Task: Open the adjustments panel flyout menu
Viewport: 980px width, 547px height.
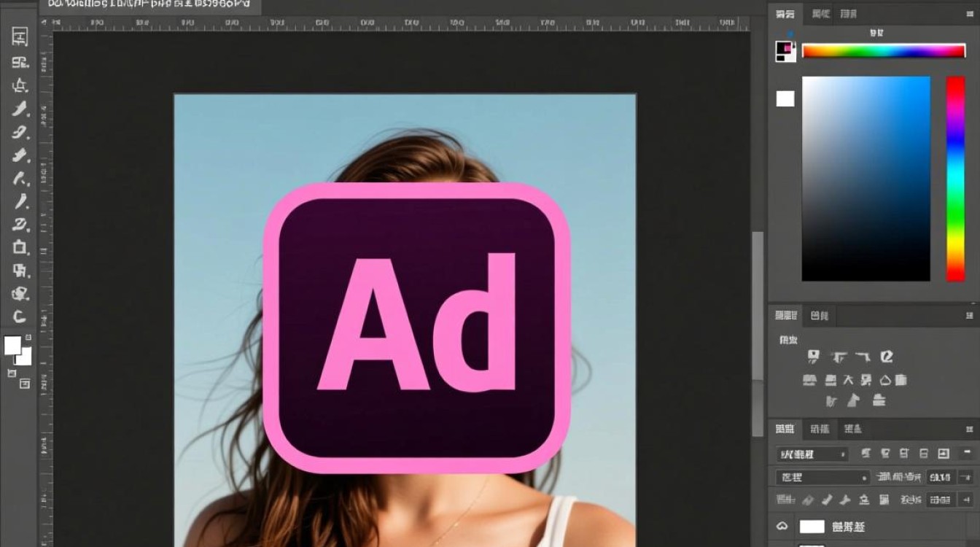Action: pyautogui.click(x=969, y=316)
